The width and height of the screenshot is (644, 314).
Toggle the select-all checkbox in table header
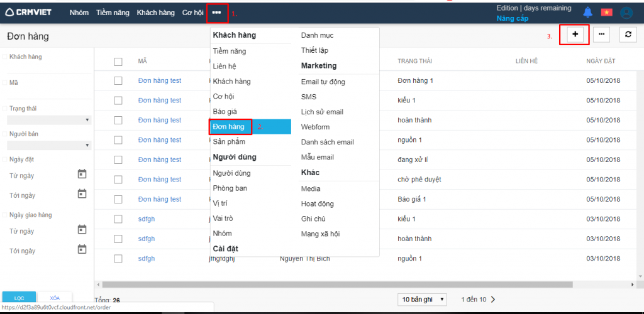point(118,62)
